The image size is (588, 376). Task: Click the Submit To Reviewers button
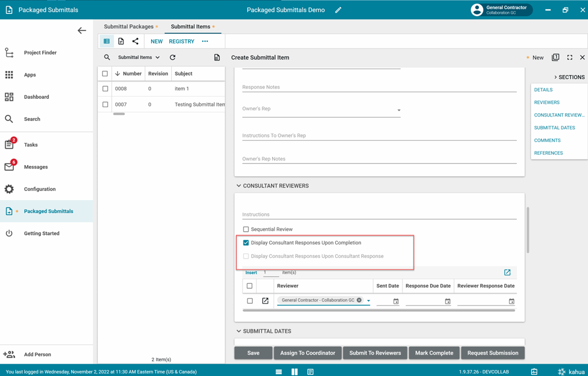(375, 353)
